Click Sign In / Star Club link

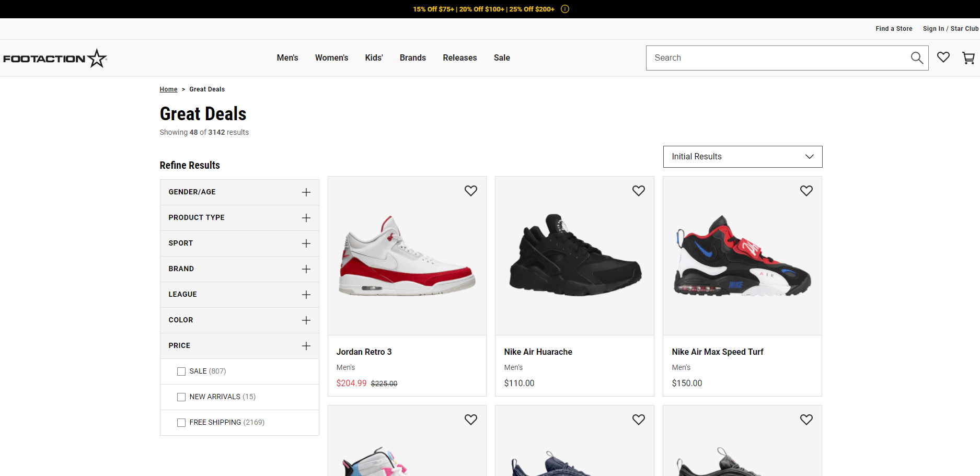[x=950, y=29]
